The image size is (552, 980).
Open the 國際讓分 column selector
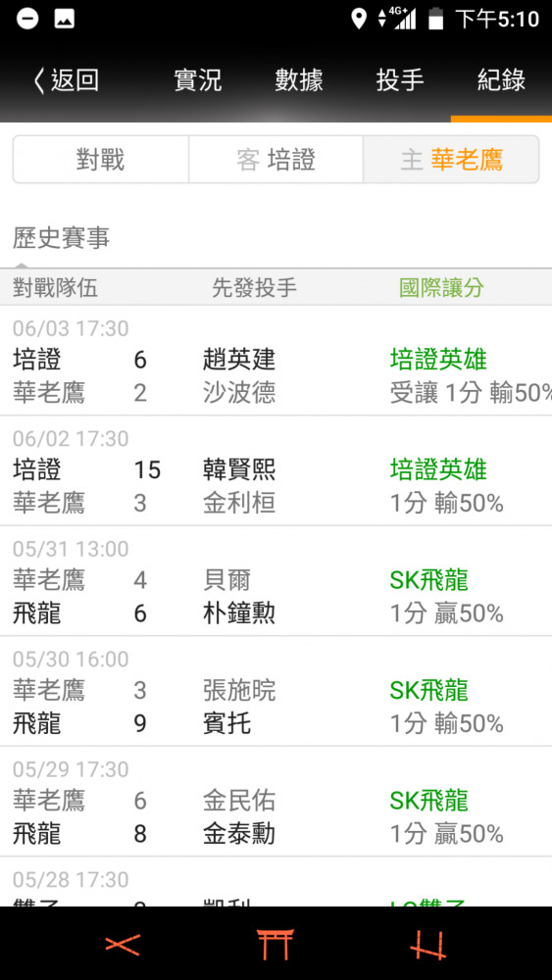441,288
